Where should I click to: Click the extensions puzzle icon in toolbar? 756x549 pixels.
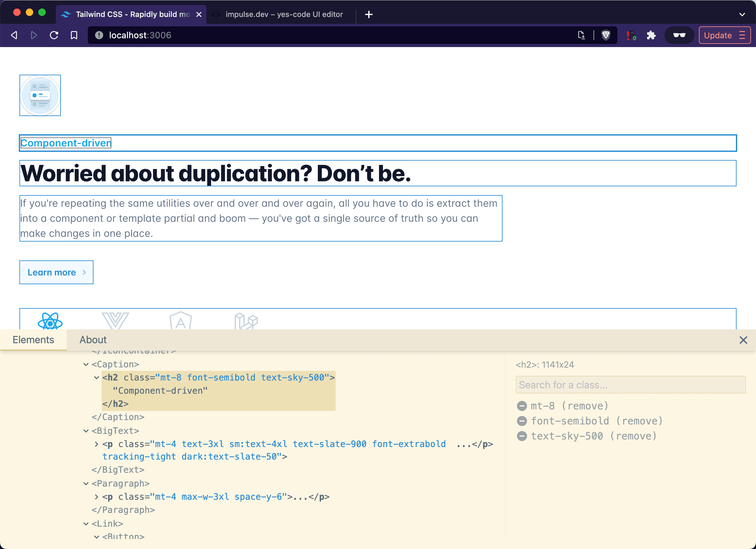652,35
